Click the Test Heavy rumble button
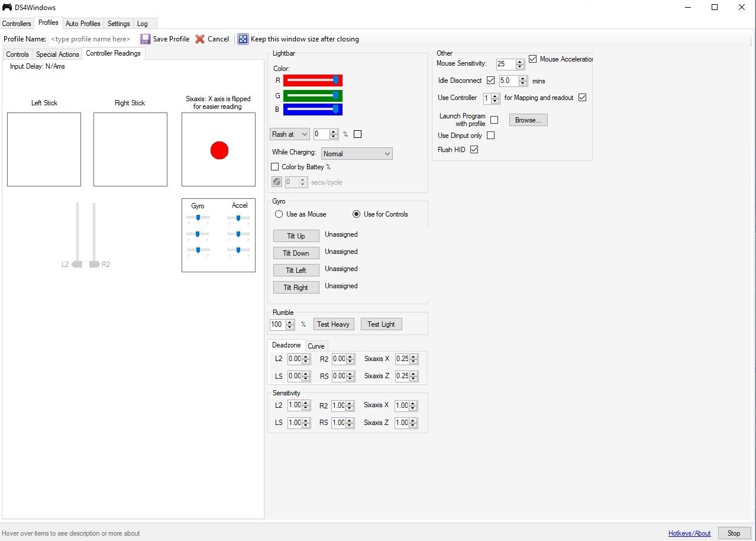 [x=334, y=324]
